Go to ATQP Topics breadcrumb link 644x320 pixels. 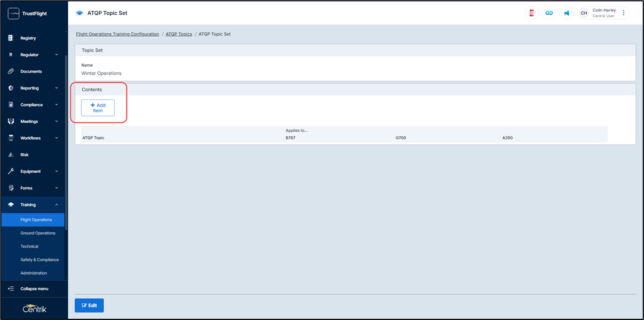coord(179,34)
